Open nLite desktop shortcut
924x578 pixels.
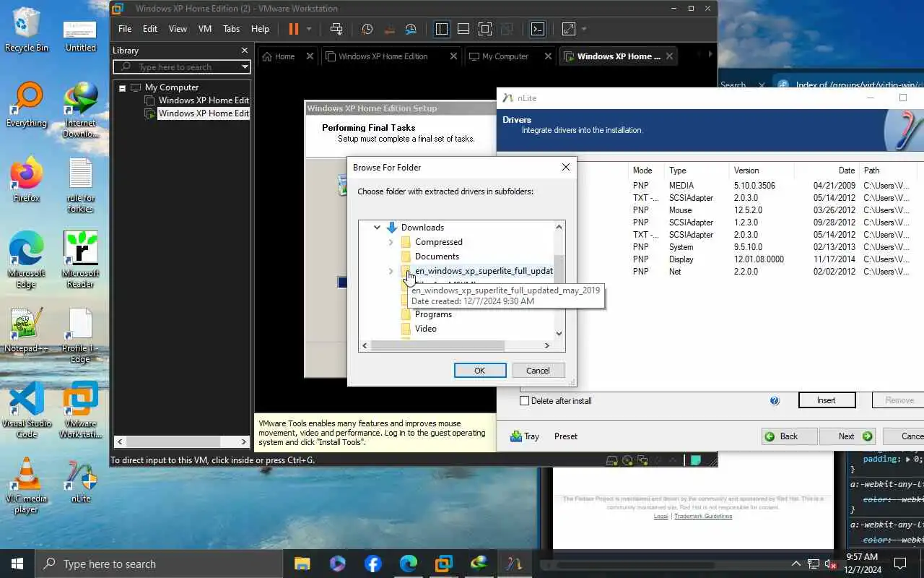(x=80, y=480)
